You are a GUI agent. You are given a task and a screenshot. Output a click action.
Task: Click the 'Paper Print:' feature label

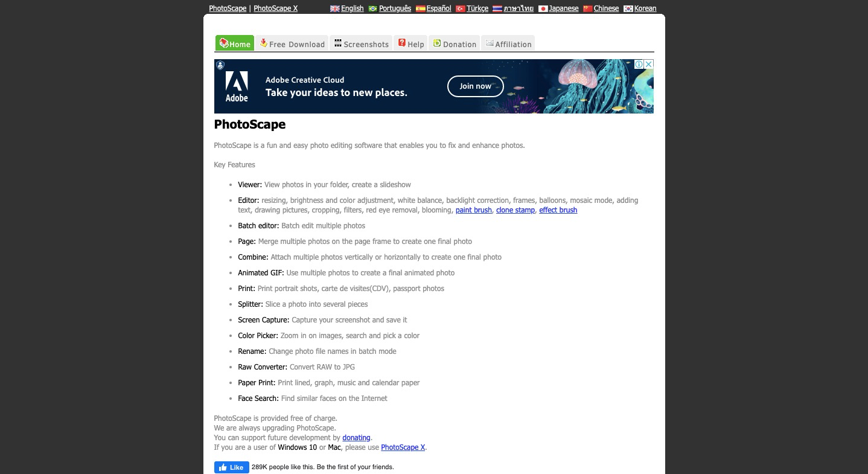pos(257,383)
